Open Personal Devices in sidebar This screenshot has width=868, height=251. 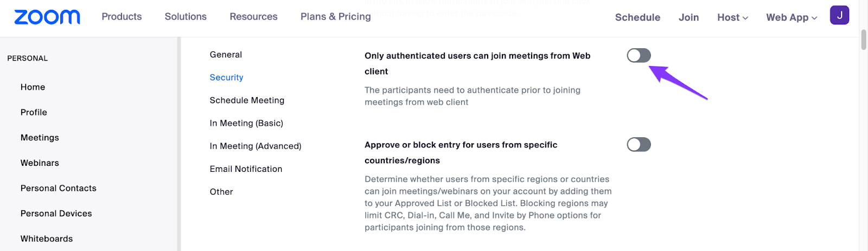pyautogui.click(x=56, y=214)
